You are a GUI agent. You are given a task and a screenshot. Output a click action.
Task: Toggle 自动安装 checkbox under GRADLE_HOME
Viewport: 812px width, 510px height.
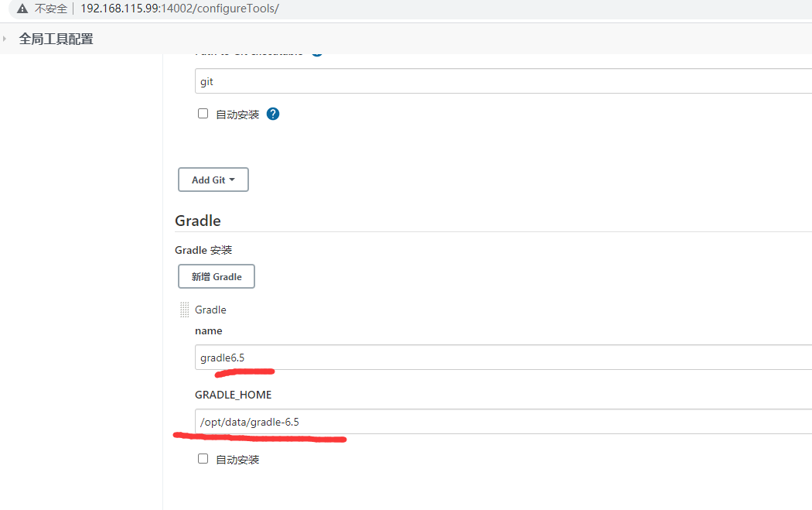click(x=203, y=458)
